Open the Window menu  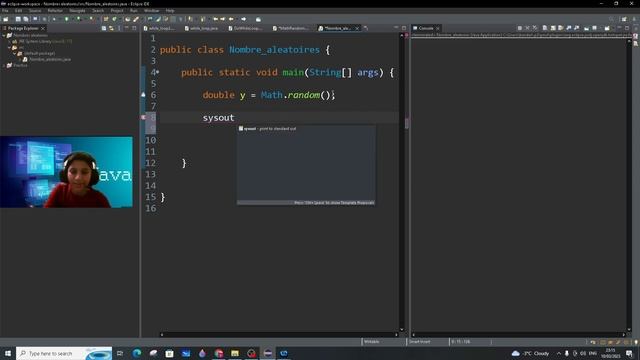pyautogui.click(x=151, y=11)
